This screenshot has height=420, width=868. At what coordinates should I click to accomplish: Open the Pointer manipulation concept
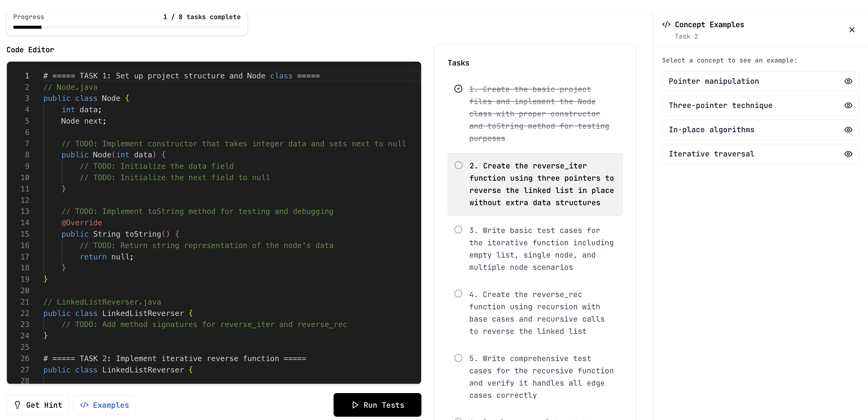[714, 81]
